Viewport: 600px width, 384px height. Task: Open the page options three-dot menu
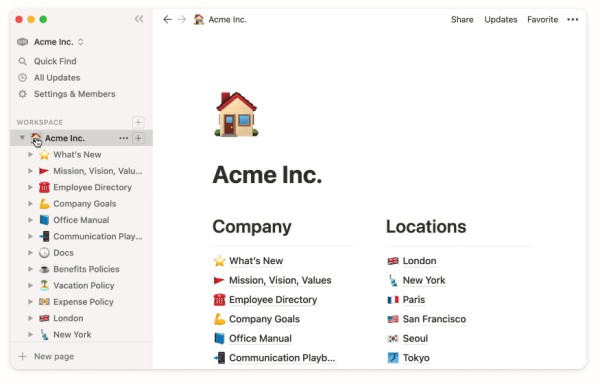click(572, 20)
